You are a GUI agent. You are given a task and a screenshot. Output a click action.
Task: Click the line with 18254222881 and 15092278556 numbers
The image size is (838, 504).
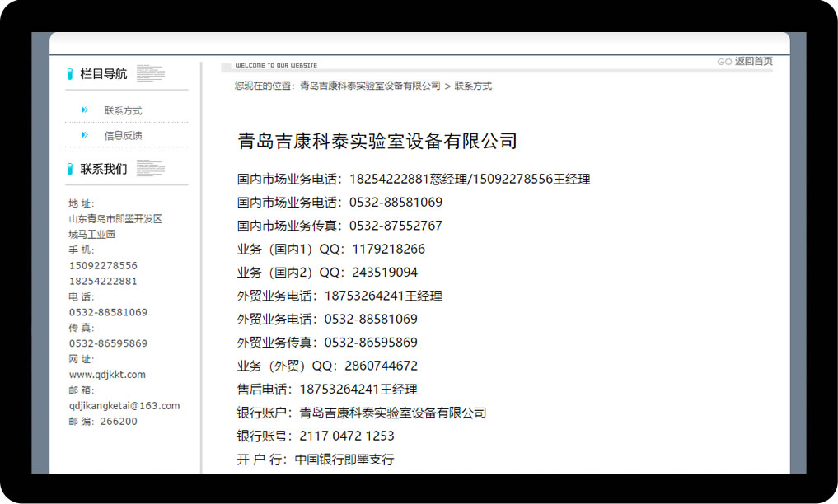[x=414, y=180]
